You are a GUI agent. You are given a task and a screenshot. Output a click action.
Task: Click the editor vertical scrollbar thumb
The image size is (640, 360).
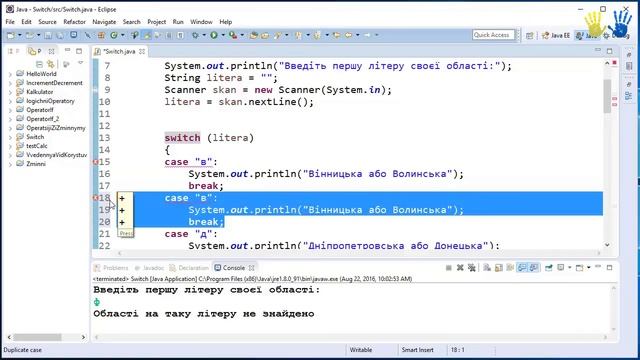pyautogui.click(x=607, y=96)
